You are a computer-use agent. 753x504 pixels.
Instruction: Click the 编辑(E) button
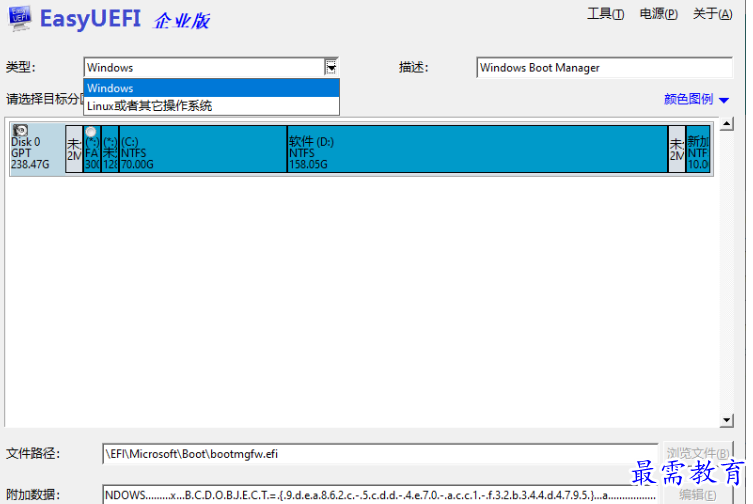(x=698, y=495)
